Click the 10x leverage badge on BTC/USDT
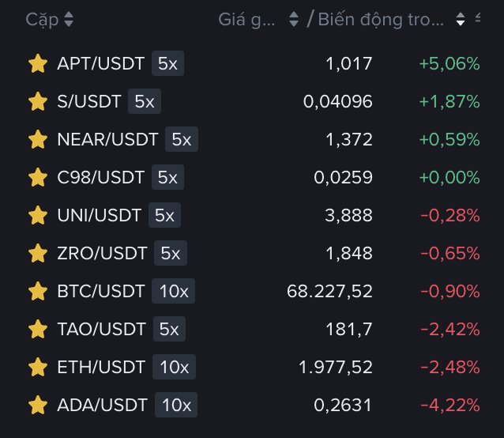Screen dimensions: 504x438 174,292
